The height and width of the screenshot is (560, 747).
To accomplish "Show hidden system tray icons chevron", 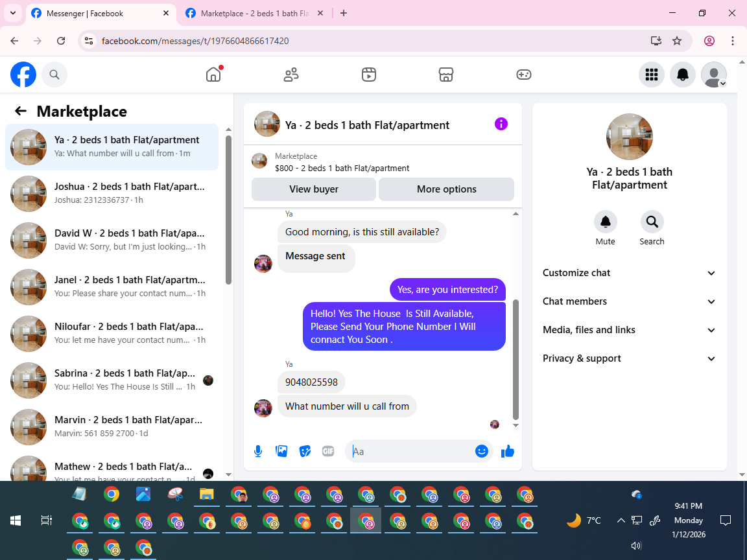I will (621, 520).
